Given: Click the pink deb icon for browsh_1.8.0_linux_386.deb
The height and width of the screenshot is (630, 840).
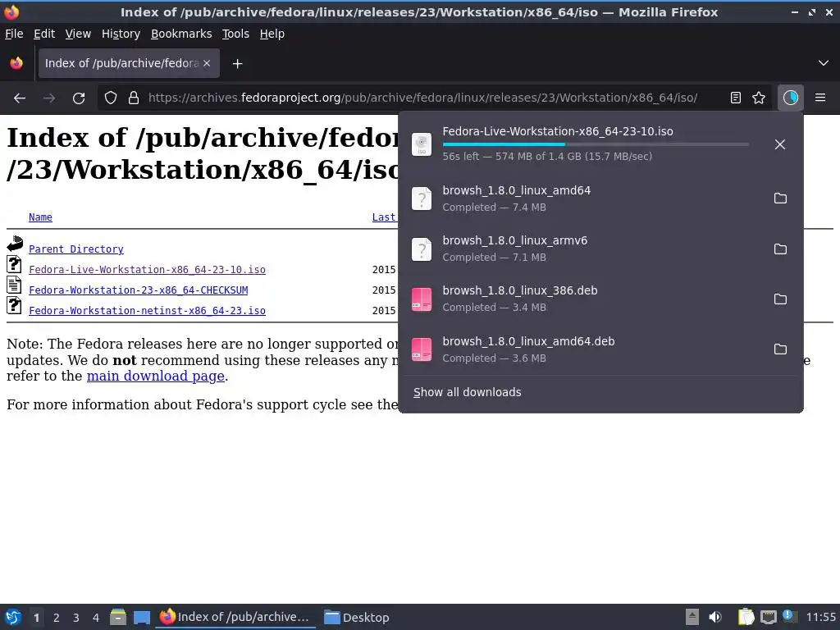Looking at the screenshot, I should (x=422, y=299).
